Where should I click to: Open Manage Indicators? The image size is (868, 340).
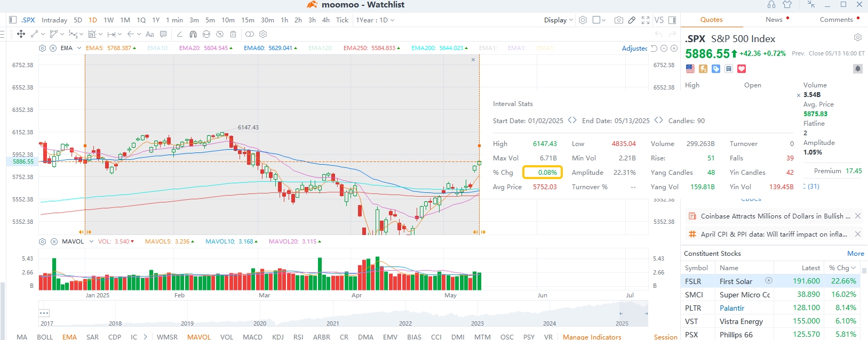point(592,337)
